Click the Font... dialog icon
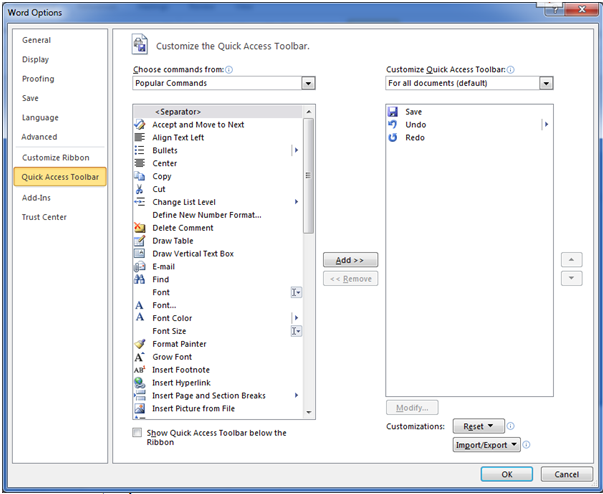The width and height of the screenshot is (603, 494). click(x=140, y=305)
